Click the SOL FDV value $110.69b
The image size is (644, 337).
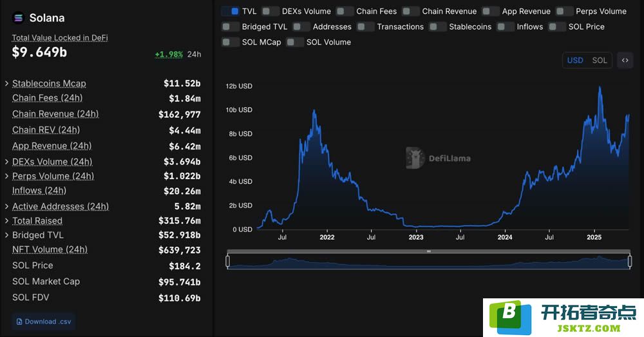[x=180, y=298]
